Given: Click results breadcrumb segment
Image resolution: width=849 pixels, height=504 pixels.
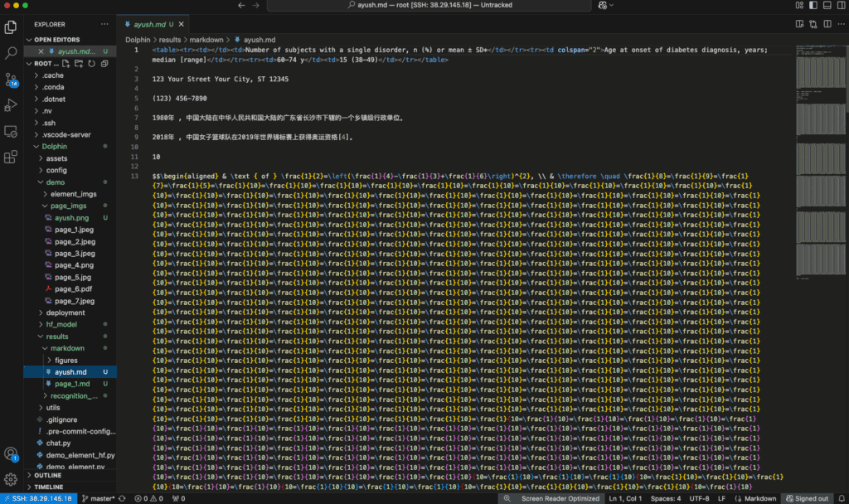Looking at the screenshot, I should pyautogui.click(x=170, y=40).
